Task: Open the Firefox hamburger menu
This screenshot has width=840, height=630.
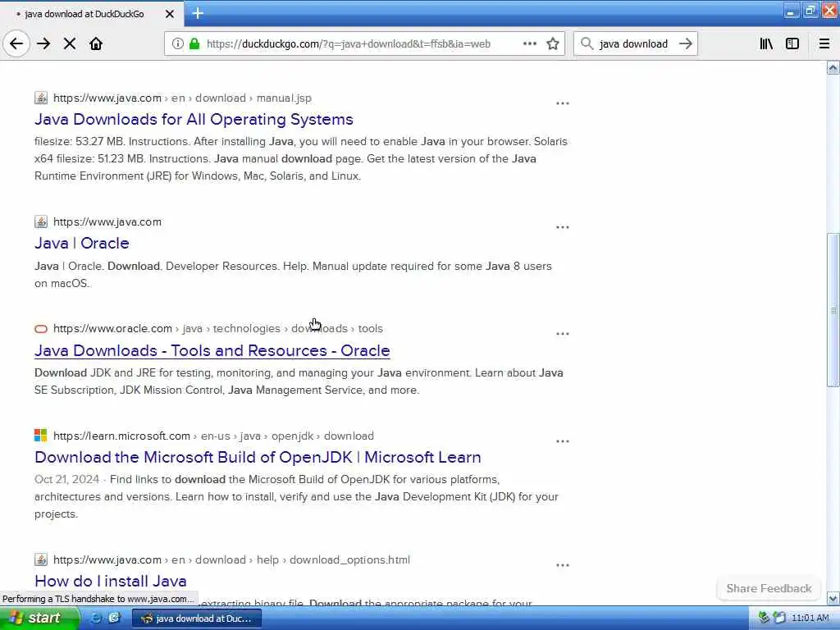Action: pos(824,43)
